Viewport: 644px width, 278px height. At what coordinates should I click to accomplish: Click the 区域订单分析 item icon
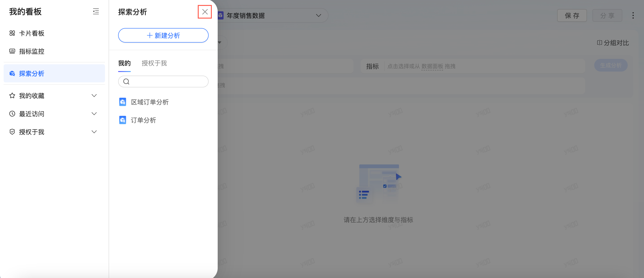(x=122, y=102)
